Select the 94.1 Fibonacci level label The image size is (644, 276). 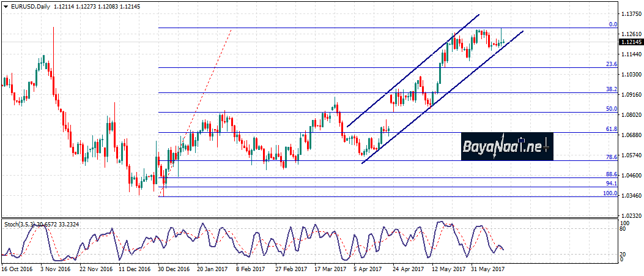click(611, 183)
